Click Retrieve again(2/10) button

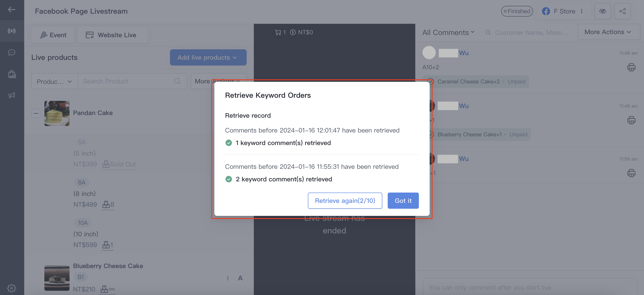[345, 200]
